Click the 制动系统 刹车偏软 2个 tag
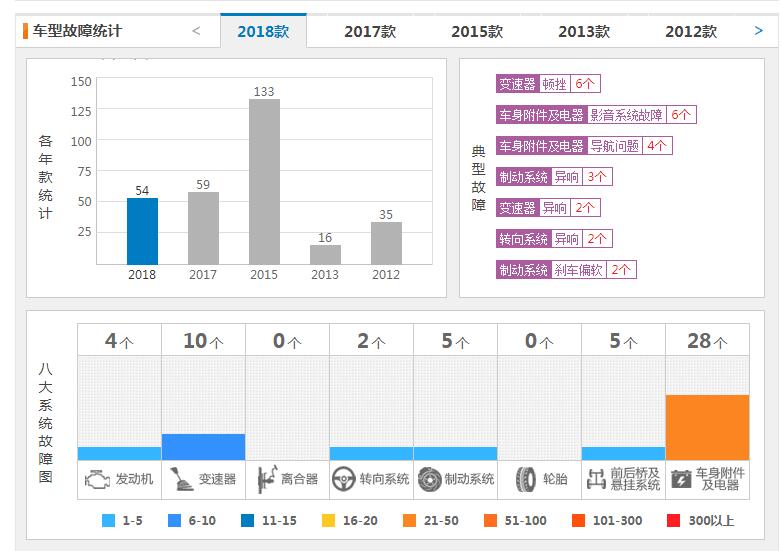Screen dimensions: 782x551 [x=566, y=270]
